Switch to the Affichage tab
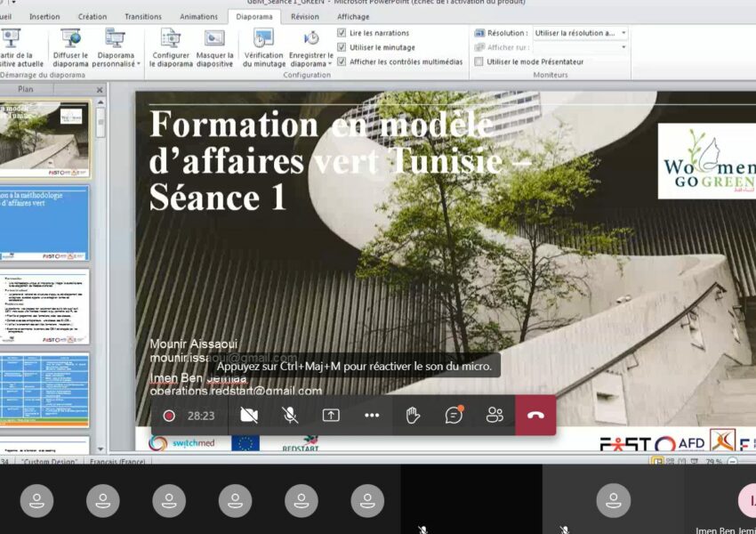 click(353, 16)
